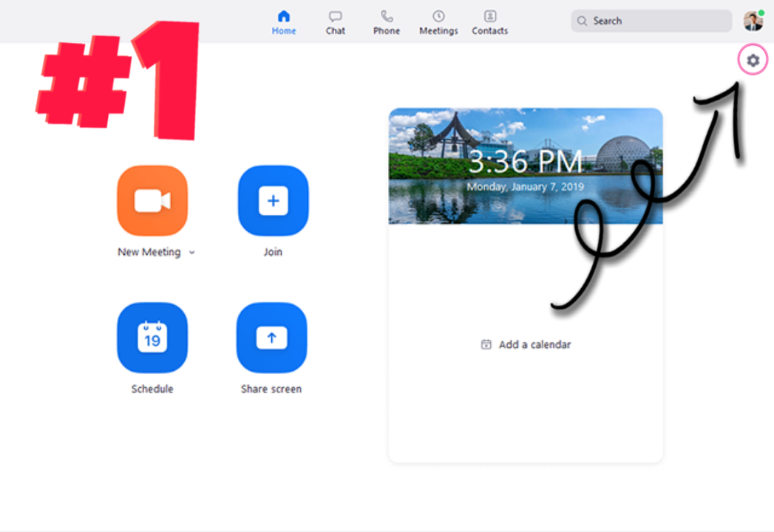Select the scenic clock background image
774x532 pixels.
point(525,166)
